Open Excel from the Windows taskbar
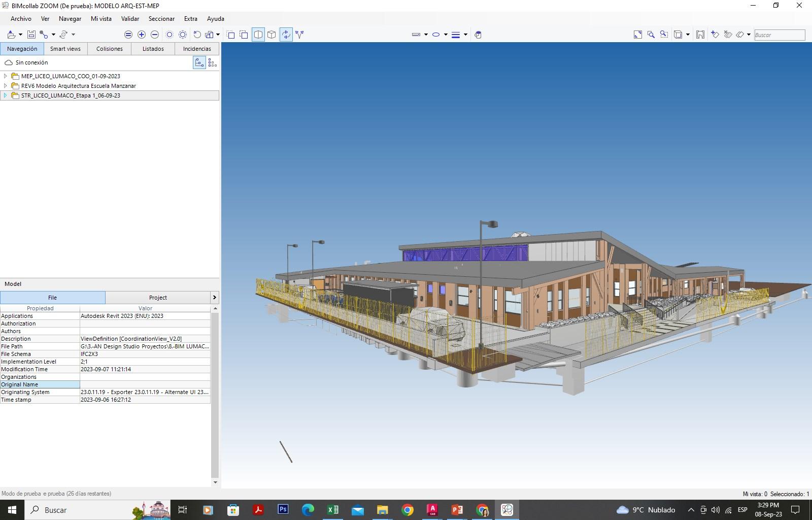The width and height of the screenshot is (812, 520). point(333,510)
